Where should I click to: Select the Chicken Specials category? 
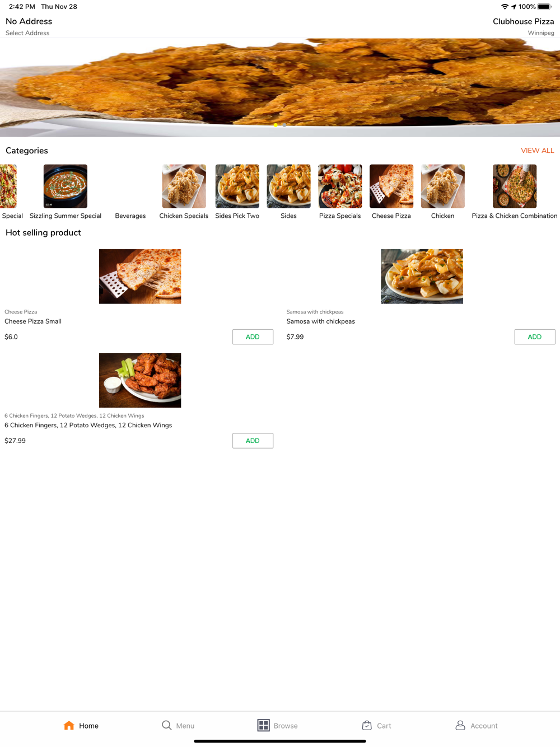click(x=184, y=192)
